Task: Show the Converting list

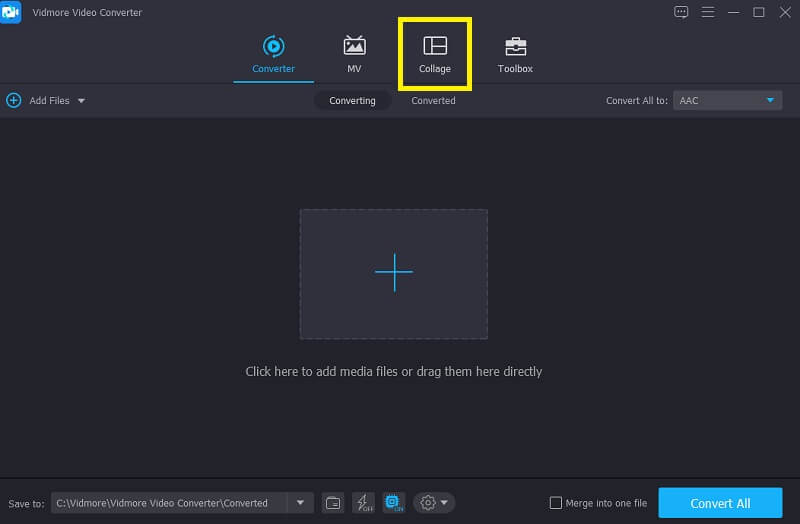Action: (352, 100)
